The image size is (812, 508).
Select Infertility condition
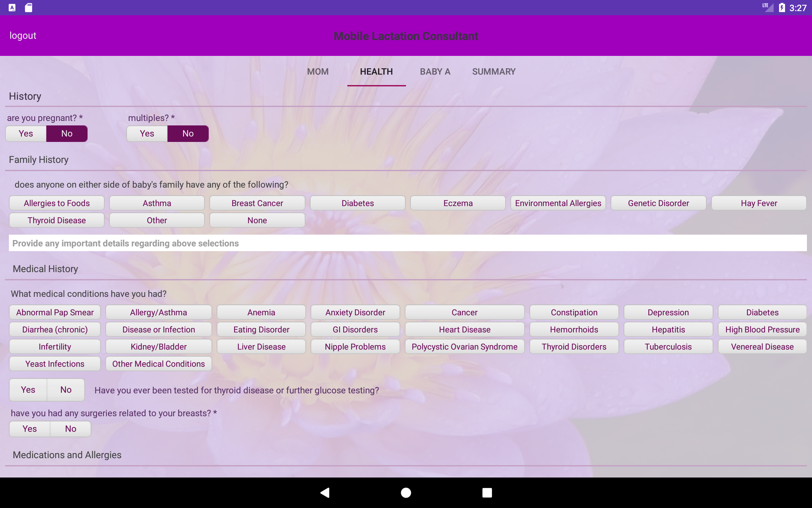point(55,346)
